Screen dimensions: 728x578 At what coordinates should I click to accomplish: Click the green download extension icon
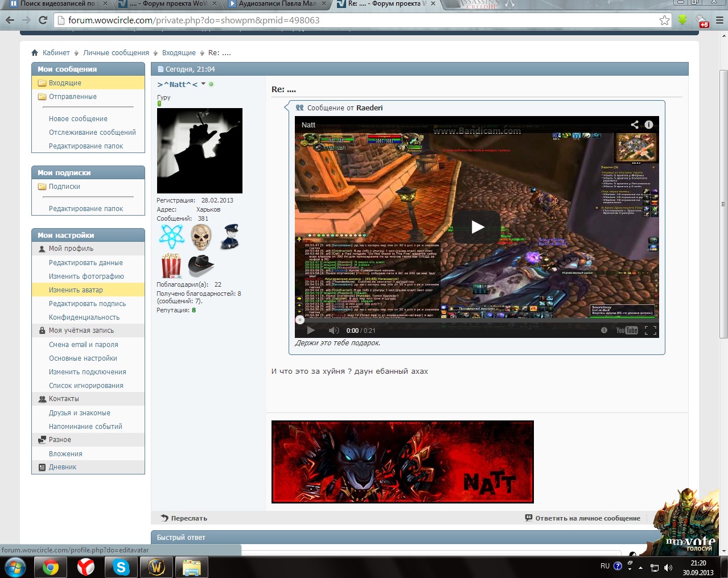682,20
